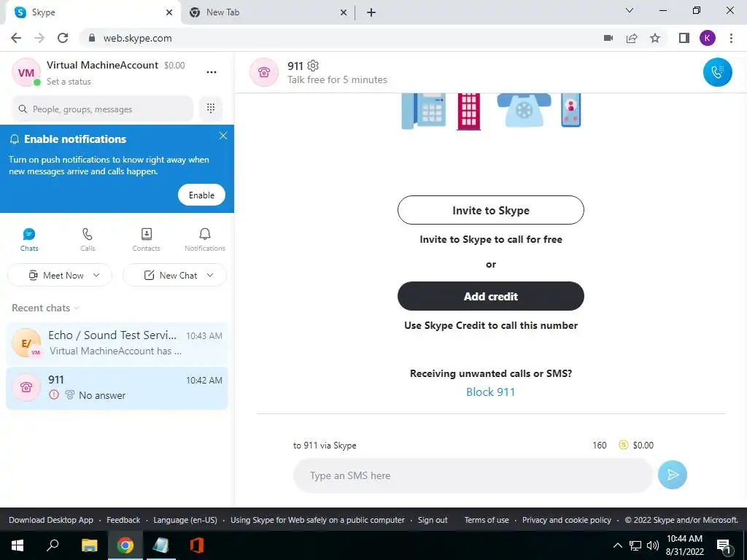Expand the Recent chats filter chevron

coord(77,308)
